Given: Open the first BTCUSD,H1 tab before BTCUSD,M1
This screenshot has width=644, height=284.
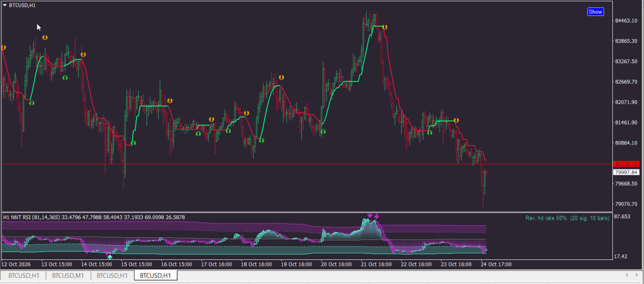Looking at the screenshot, I should [x=24, y=275].
